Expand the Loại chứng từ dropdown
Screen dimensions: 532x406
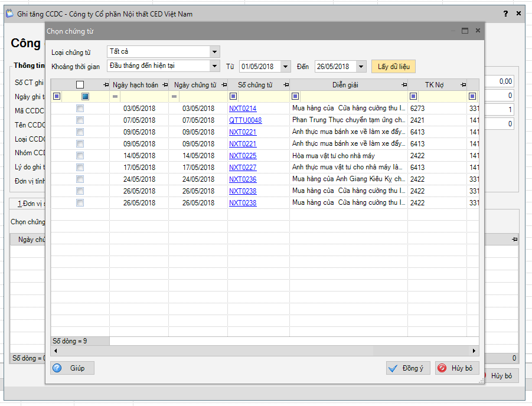point(214,52)
